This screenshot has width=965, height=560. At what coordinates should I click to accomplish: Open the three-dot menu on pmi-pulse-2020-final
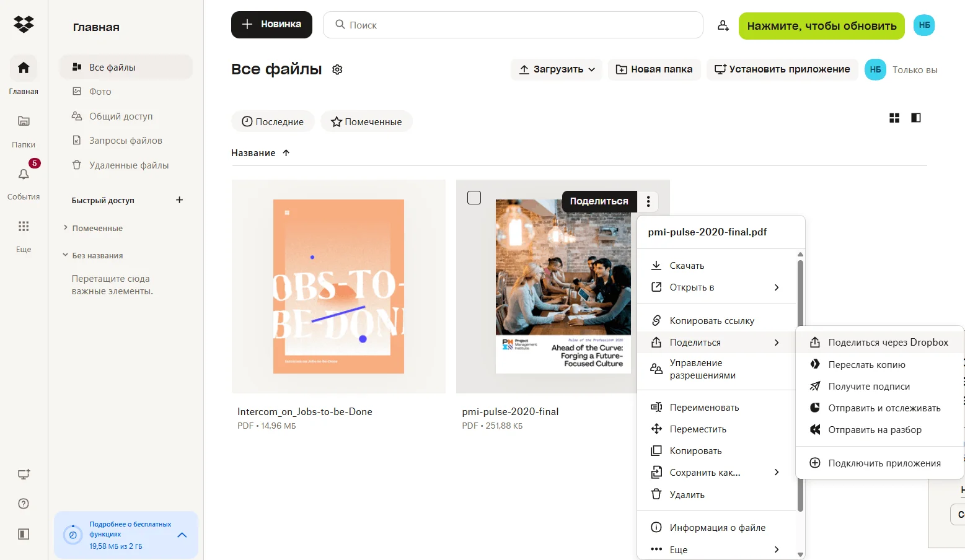tap(648, 201)
